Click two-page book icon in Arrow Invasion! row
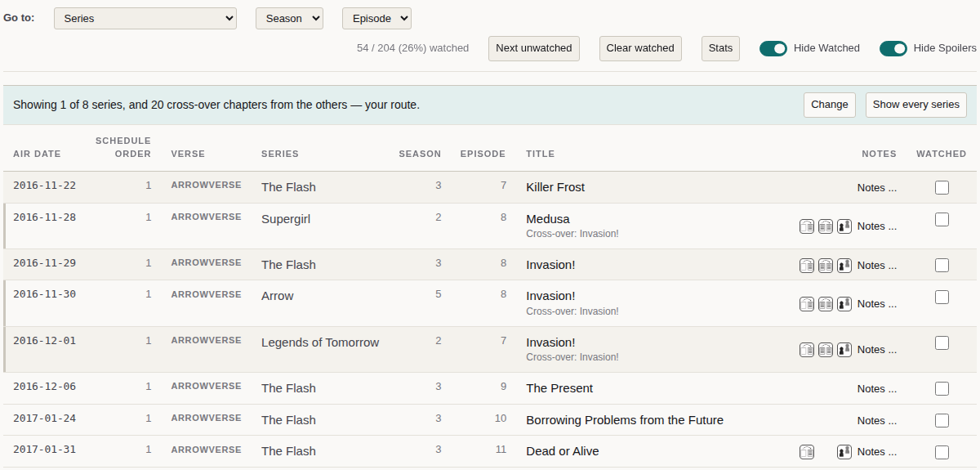980x470 pixels. point(826,303)
